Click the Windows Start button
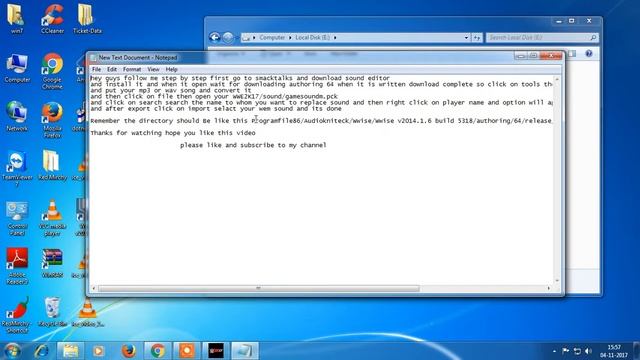Screen dimensions: 640x360 [12, 351]
